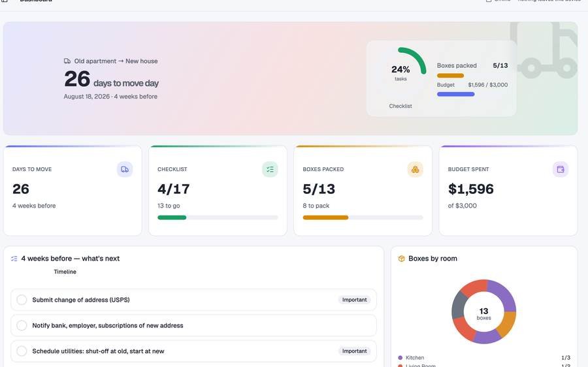The image size is (588, 367).
Task: Mark Notify bank, employer, subscriptions task done
Action: point(22,325)
